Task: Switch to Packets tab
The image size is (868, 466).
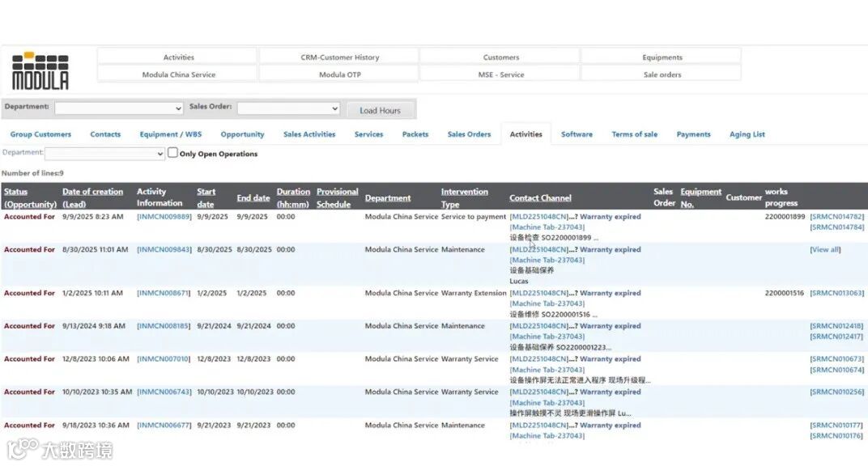Action: [415, 134]
